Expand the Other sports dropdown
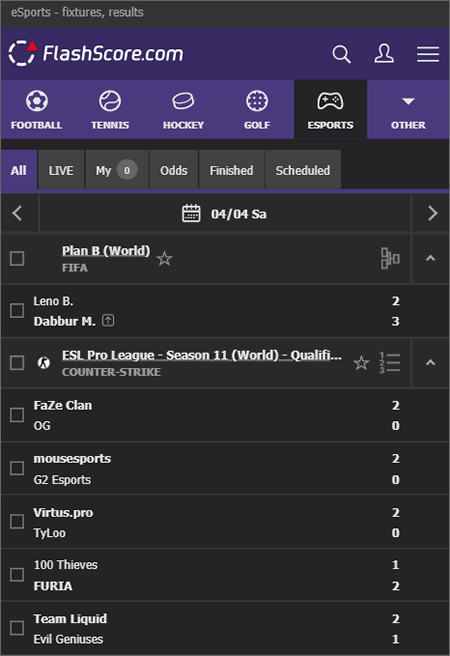Viewport: 450px width, 656px height. [x=408, y=110]
